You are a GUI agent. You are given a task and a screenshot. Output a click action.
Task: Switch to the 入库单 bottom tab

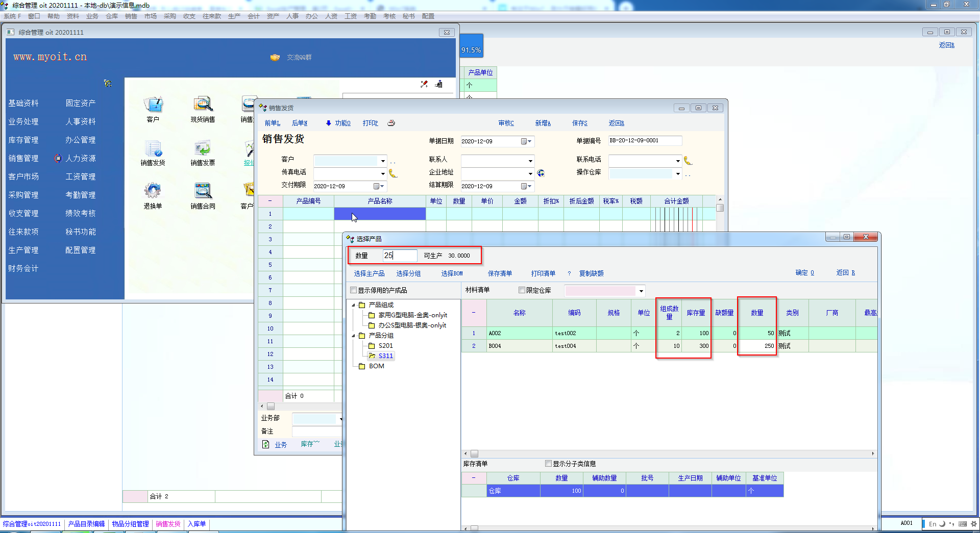(x=197, y=524)
